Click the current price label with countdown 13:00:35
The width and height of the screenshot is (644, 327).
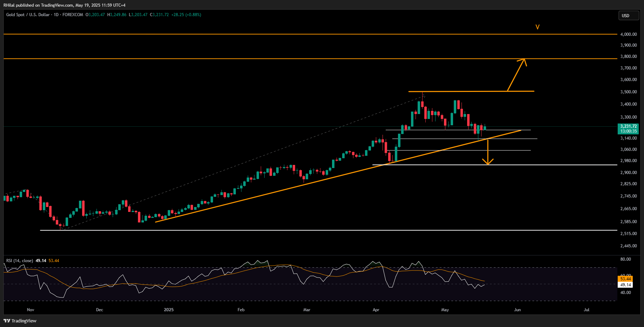click(x=628, y=129)
